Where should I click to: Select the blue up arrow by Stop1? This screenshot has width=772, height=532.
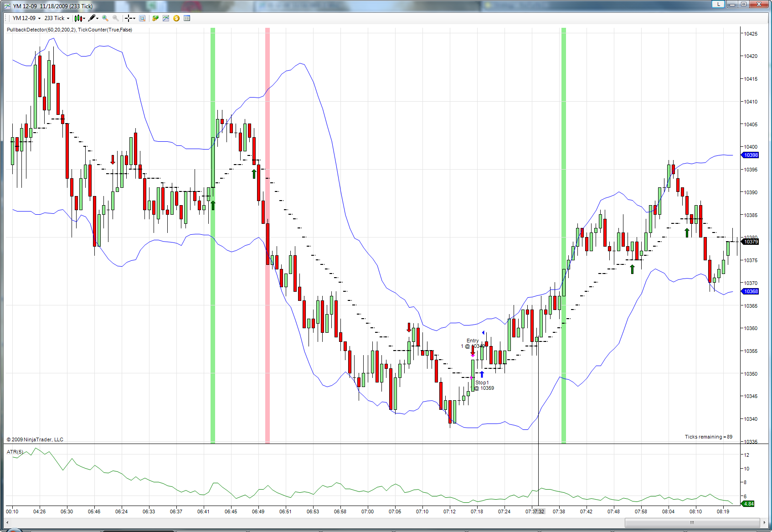[482, 375]
